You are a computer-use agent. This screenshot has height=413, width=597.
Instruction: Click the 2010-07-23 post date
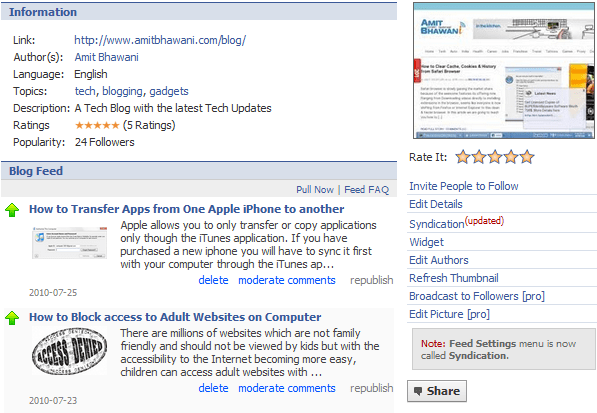[x=53, y=401]
